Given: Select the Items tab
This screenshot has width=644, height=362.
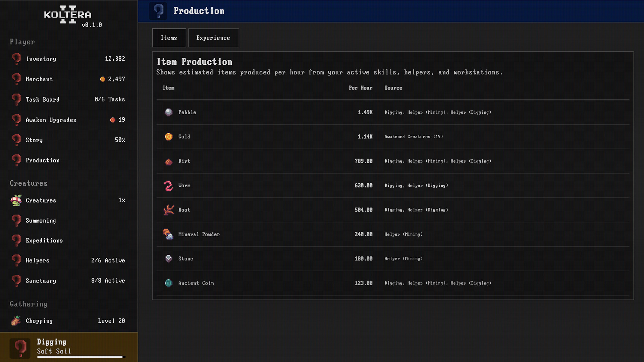Looking at the screenshot, I should pyautogui.click(x=169, y=38).
